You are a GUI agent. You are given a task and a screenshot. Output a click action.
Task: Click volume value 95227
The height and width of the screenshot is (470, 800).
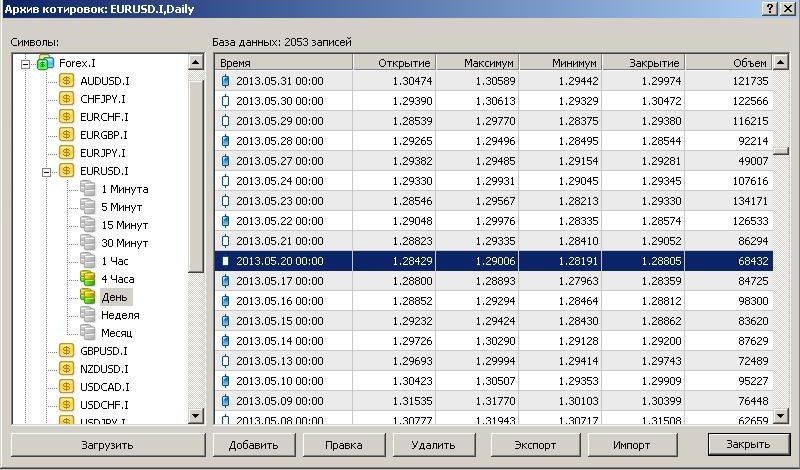tap(753, 381)
